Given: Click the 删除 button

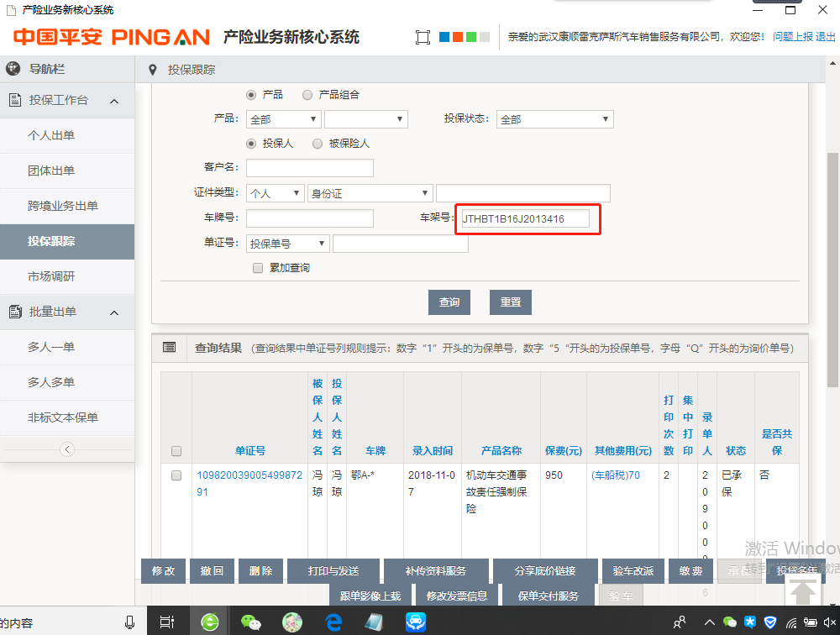Looking at the screenshot, I should pos(261,571).
